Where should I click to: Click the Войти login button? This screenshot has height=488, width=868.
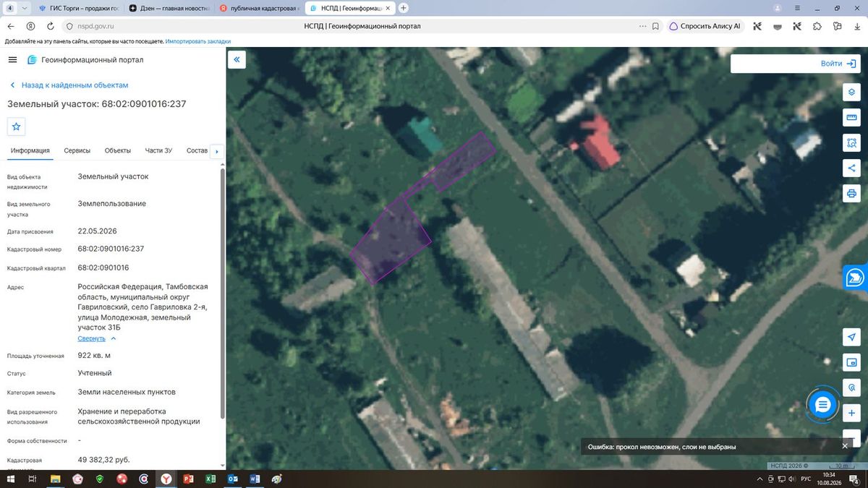tap(795, 64)
